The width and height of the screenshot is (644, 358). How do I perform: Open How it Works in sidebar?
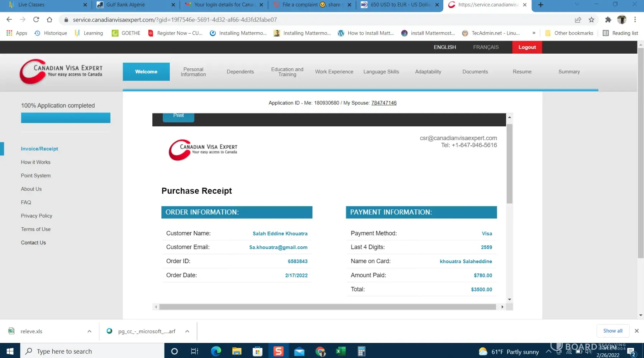point(35,162)
